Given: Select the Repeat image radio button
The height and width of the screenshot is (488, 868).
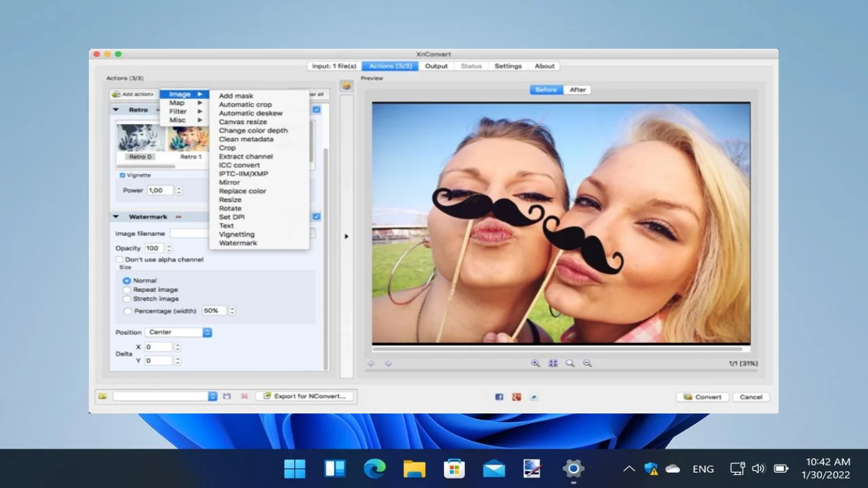Looking at the screenshot, I should click(x=127, y=289).
